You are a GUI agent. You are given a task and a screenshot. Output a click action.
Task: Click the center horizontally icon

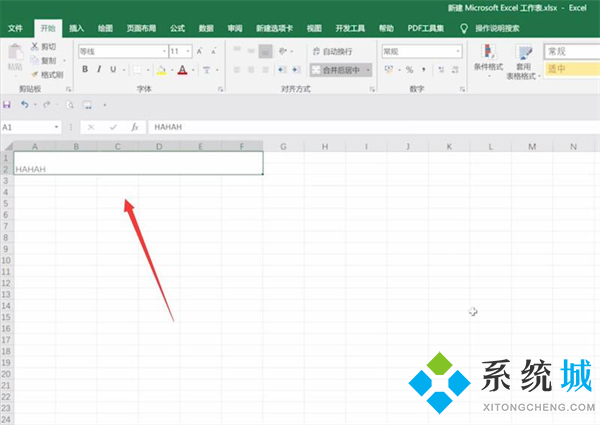point(251,70)
